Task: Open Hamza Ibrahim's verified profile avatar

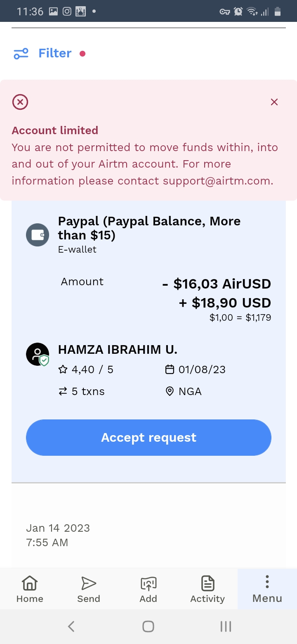Action: [x=38, y=354]
